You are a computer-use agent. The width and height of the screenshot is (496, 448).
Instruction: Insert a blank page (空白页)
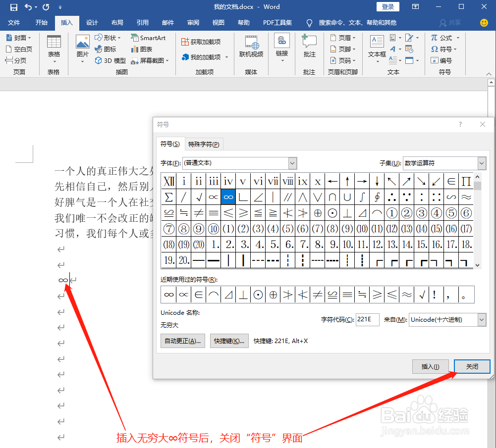point(19,50)
